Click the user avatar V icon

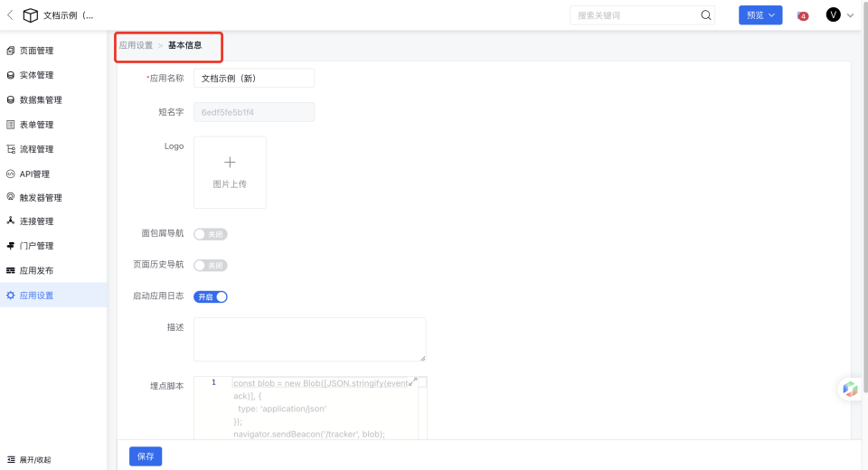(833, 14)
